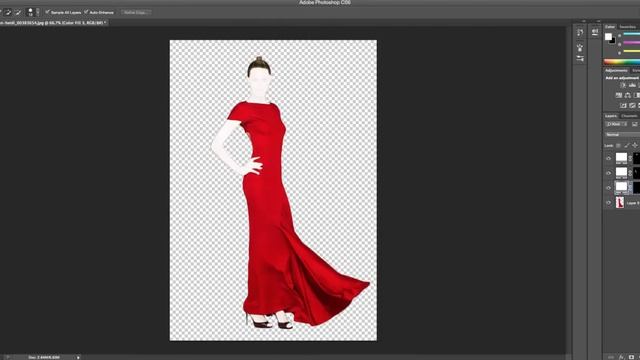This screenshot has width=640, height=360.
Task: Switch to the Swatches panel tab
Action: pyautogui.click(x=629, y=27)
